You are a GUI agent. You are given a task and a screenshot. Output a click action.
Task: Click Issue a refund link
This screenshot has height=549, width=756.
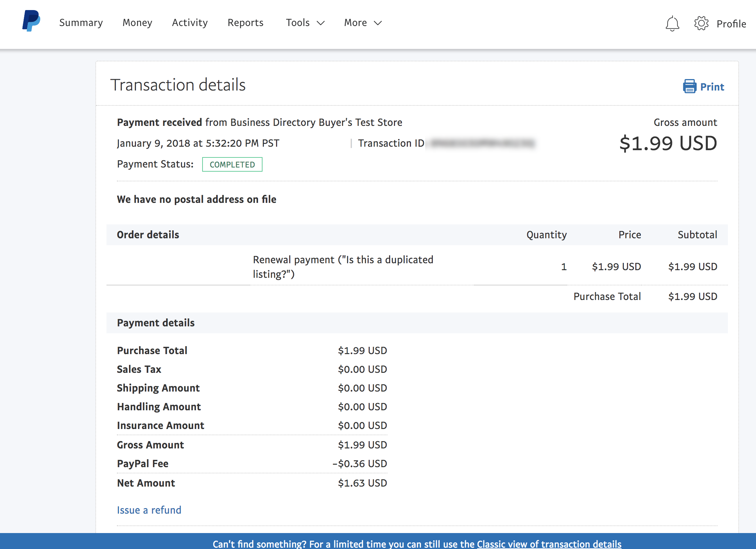coord(149,510)
